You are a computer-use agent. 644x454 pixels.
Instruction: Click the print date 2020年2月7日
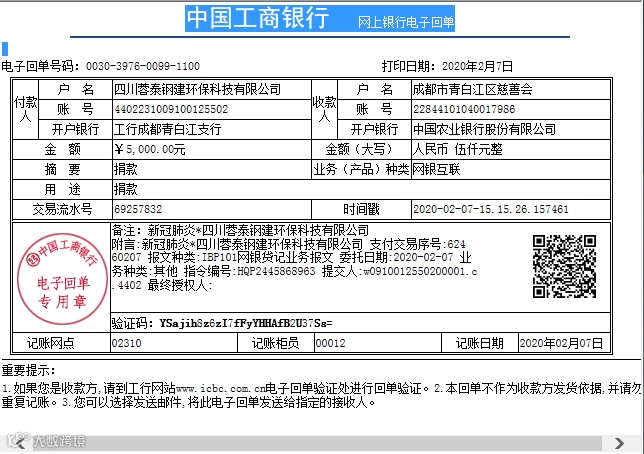pos(477,66)
